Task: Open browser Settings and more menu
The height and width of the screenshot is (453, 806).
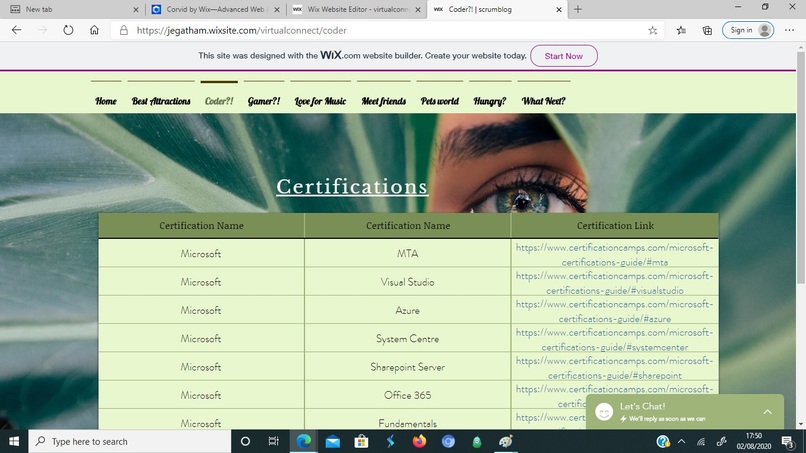Action: [x=790, y=30]
